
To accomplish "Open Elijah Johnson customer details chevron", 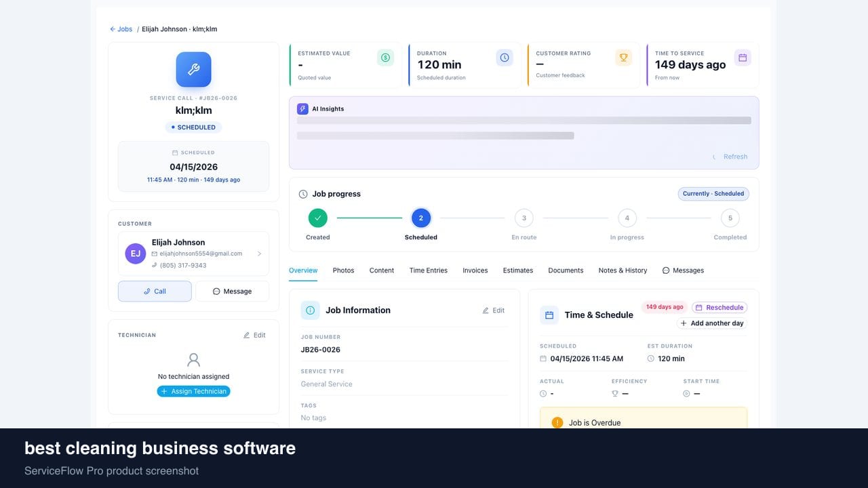I will point(259,253).
